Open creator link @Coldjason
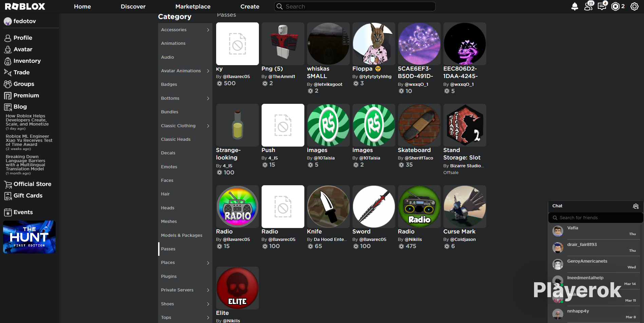The width and height of the screenshot is (644, 323). click(x=463, y=240)
